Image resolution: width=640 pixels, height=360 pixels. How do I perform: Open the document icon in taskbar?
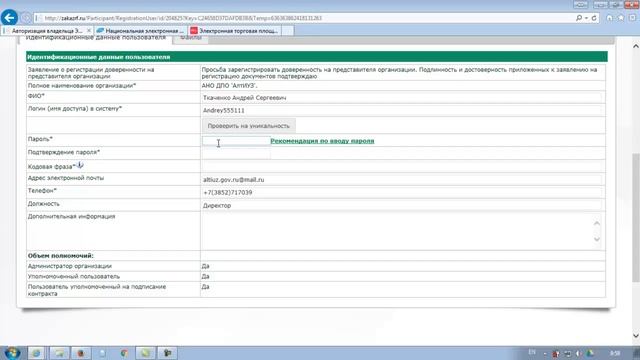click(102, 353)
